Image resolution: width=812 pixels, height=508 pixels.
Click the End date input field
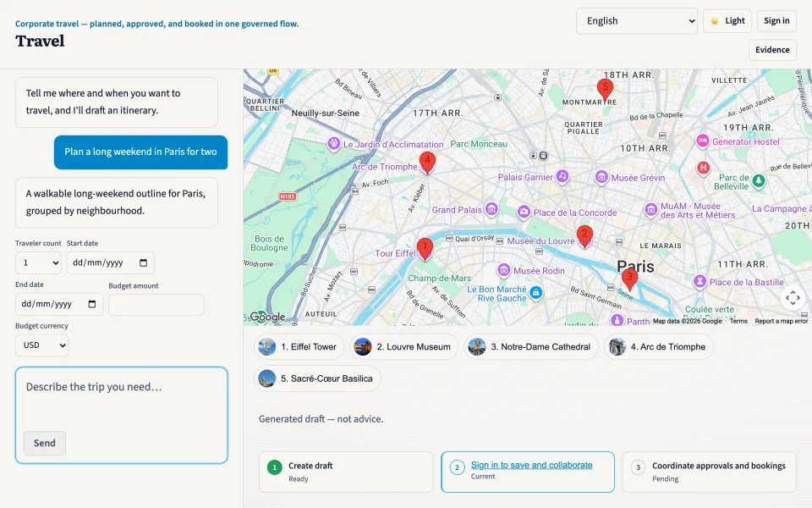59,304
